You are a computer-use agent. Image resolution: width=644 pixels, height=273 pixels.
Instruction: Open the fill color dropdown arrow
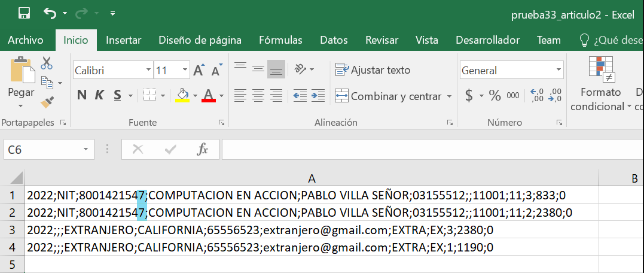(x=195, y=96)
